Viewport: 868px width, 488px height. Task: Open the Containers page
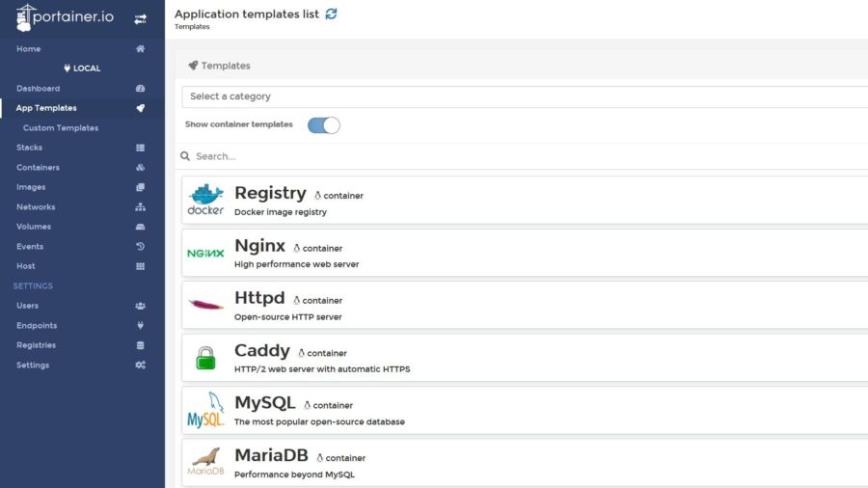click(x=38, y=167)
